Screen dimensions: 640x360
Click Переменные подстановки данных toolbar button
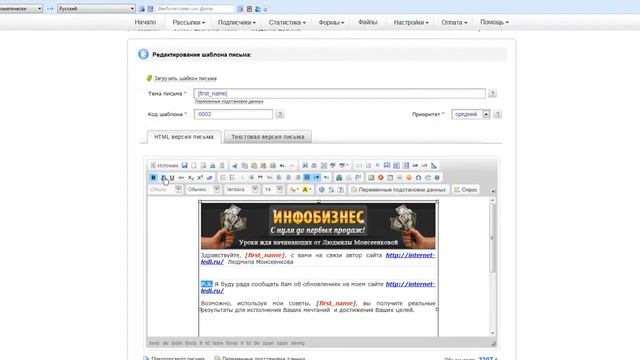point(398,190)
